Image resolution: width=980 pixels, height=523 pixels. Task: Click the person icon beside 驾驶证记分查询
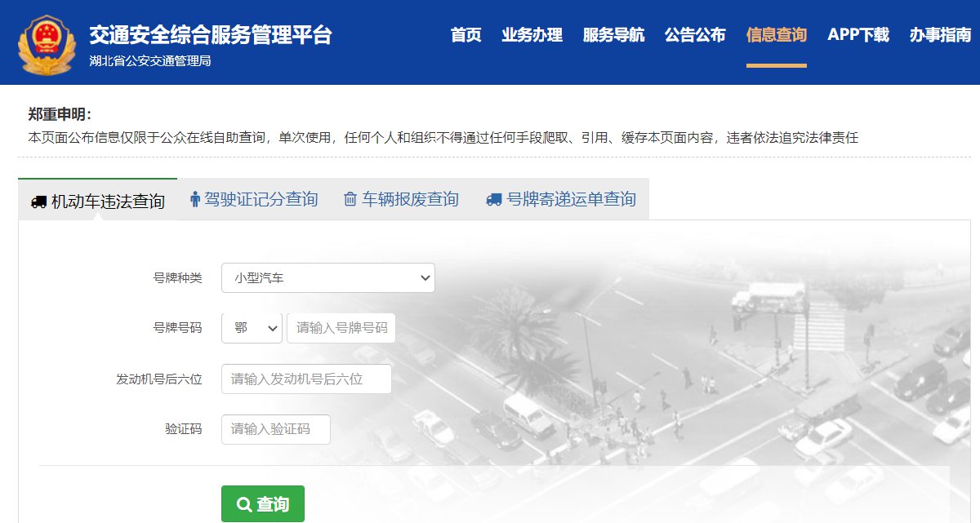coord(194,199)
